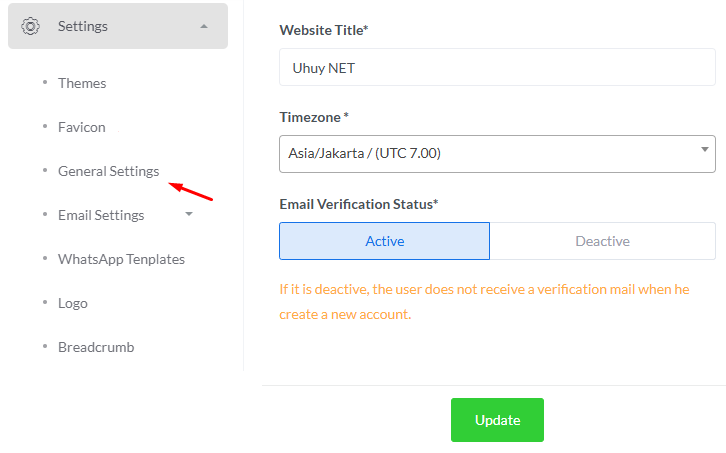Screen dimensions: 726x453
Task: Click the bullet dot beside Themes
Action: pos(45,82)
